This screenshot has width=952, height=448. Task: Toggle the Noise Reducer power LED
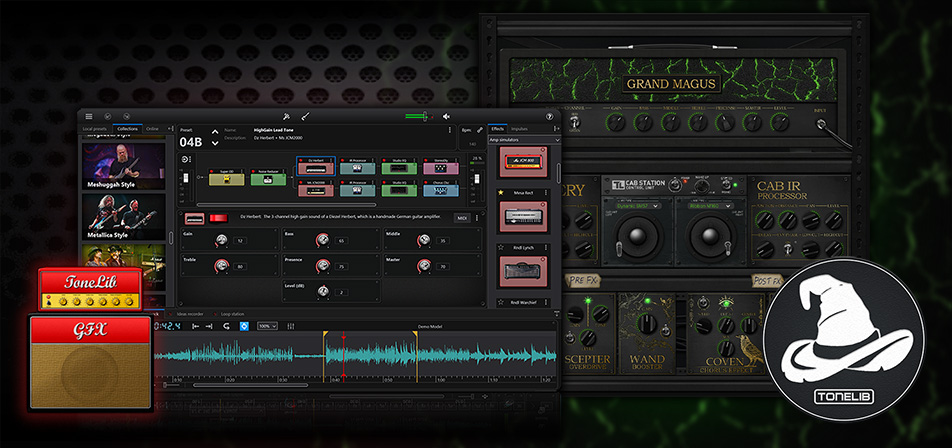coord(253,172)
